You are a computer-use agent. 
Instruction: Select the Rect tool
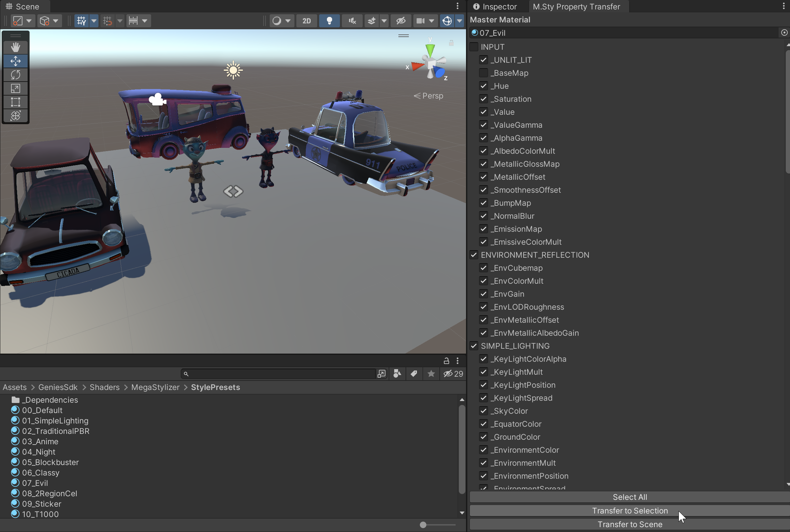point(16,102)
